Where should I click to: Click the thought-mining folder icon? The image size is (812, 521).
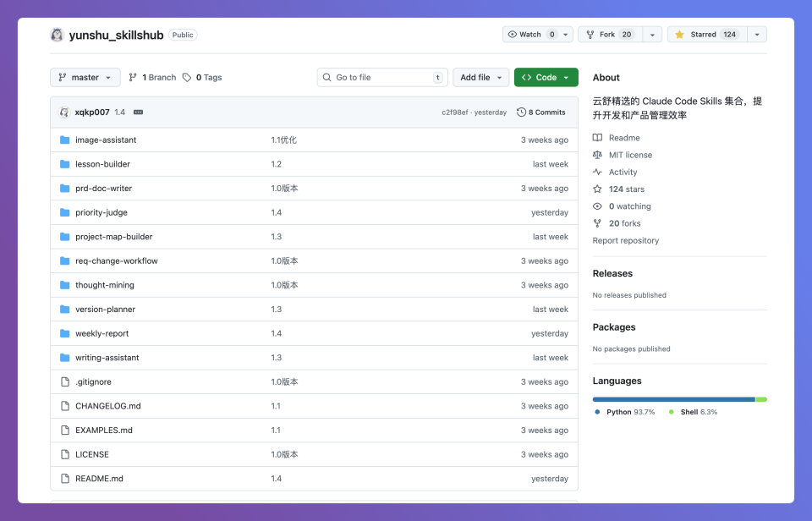tap(65, 285)
